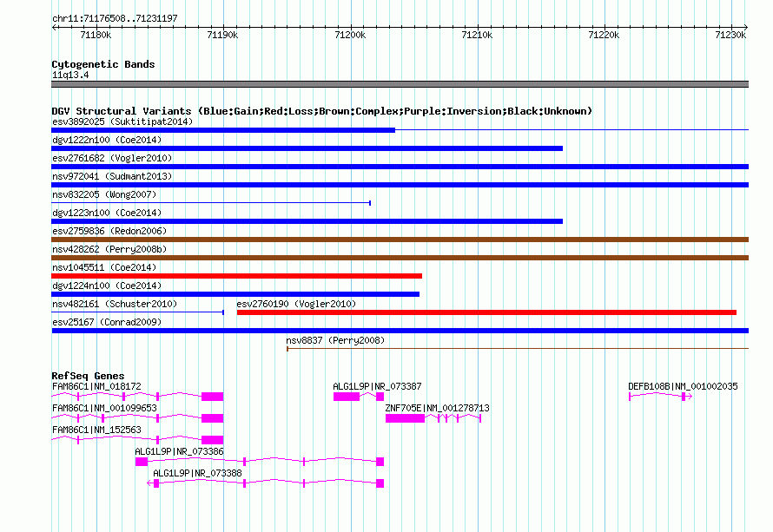Open the RefSeq Genes track title
The image size is (773, 532).
point(88,376)
